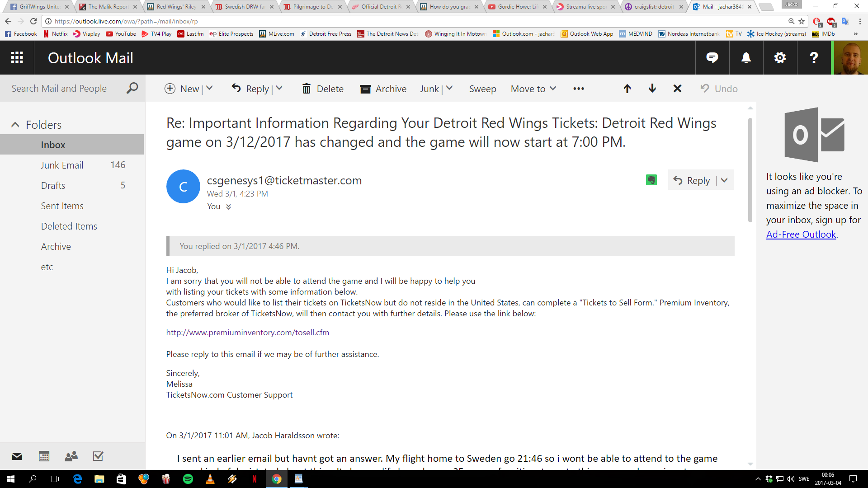
Task: Open VLC media player from taskbar
Action: pyautogui.click(x=210, y=479)
